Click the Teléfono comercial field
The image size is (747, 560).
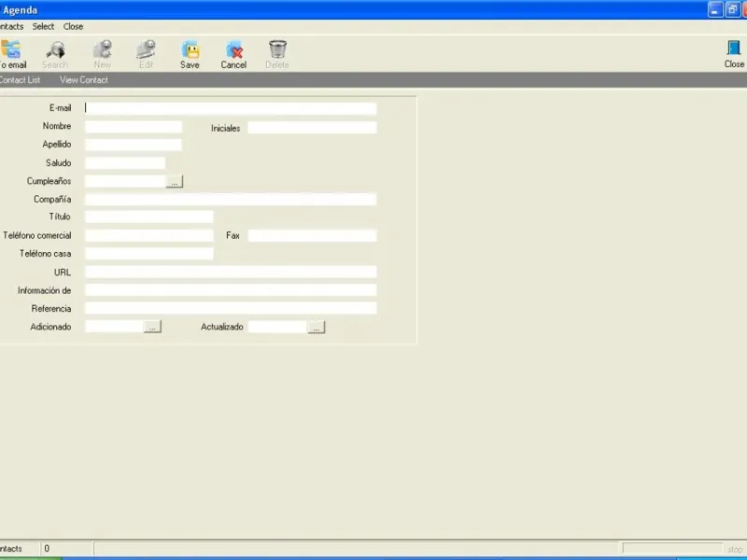pyautogui.click(x=149, y=235)
